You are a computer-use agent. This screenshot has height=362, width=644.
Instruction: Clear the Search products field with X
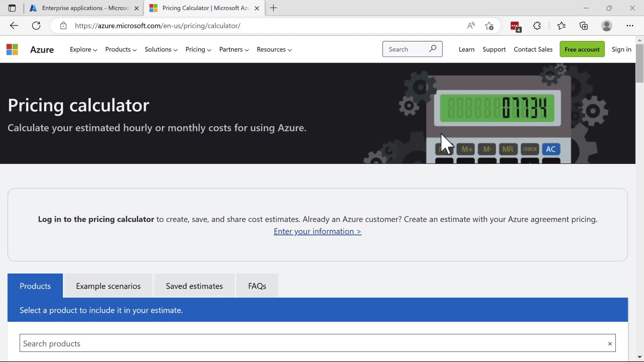tap(609, 344)
